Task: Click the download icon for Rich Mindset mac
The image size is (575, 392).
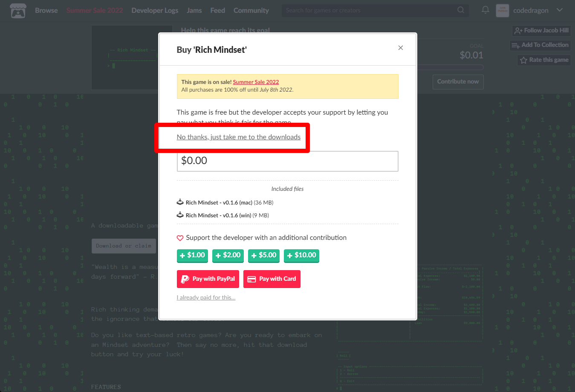Action: [x=180, y=202]
